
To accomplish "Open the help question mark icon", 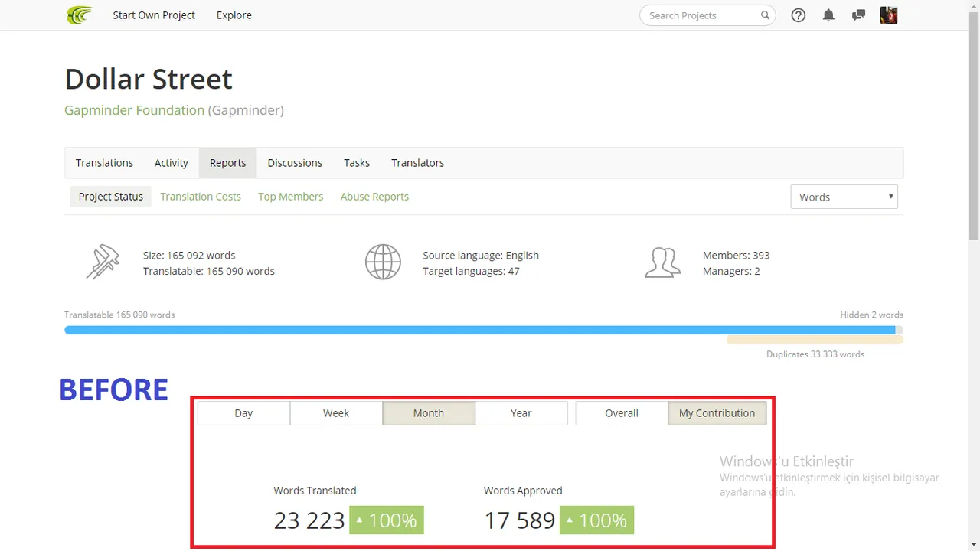I will [x=799, y=15].
